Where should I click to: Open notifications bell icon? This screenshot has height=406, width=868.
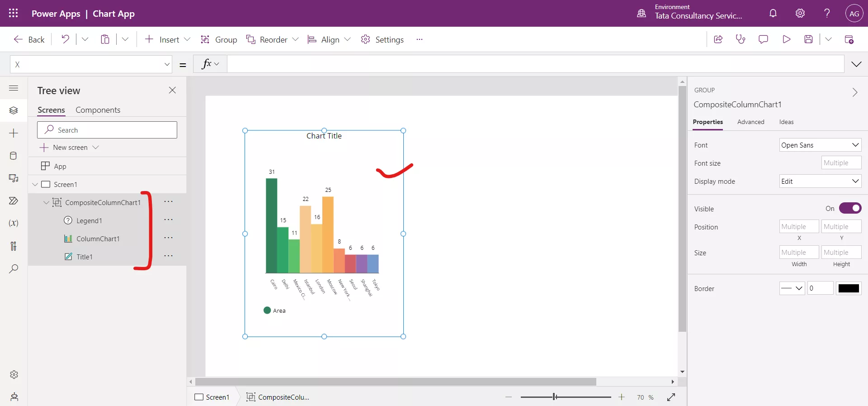click(773, 13)
